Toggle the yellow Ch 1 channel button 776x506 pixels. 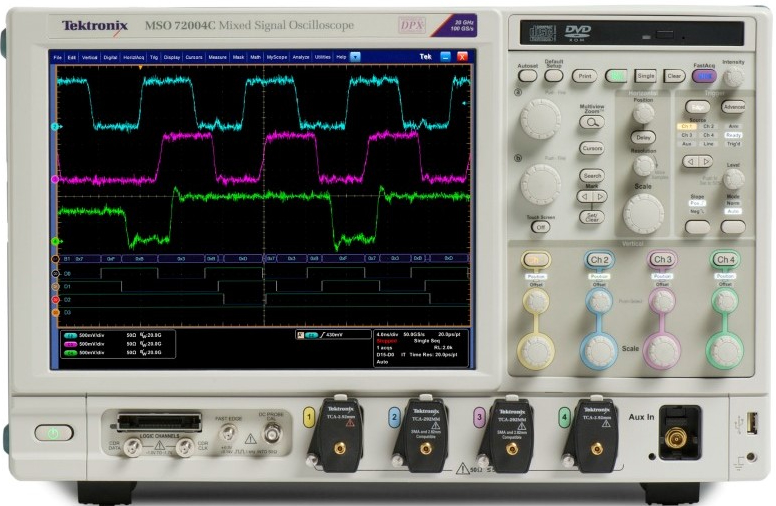(535, 260)
